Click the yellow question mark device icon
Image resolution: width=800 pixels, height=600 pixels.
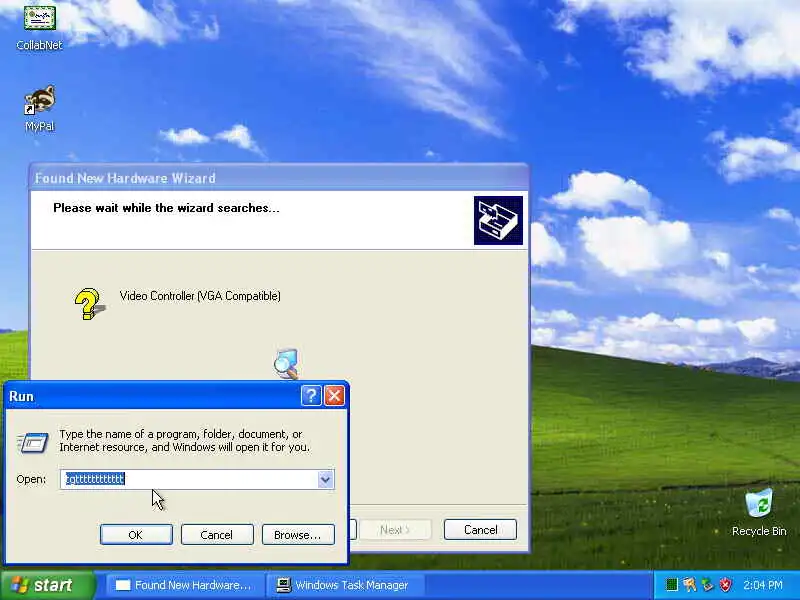click(x=89, y=304)
